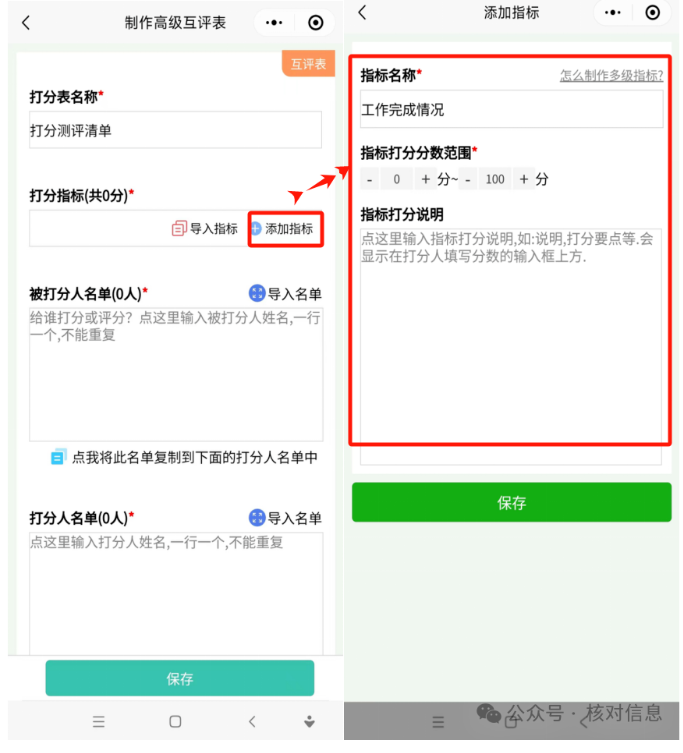Open the three-dot menu on 添加指标 page
Viewport: 683px width, 753px height.
613,12
